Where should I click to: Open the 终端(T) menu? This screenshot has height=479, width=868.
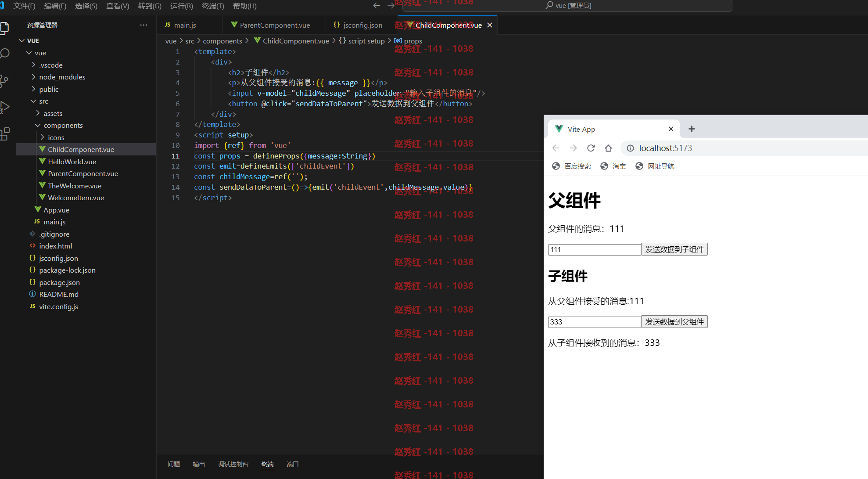coord(213,6)
